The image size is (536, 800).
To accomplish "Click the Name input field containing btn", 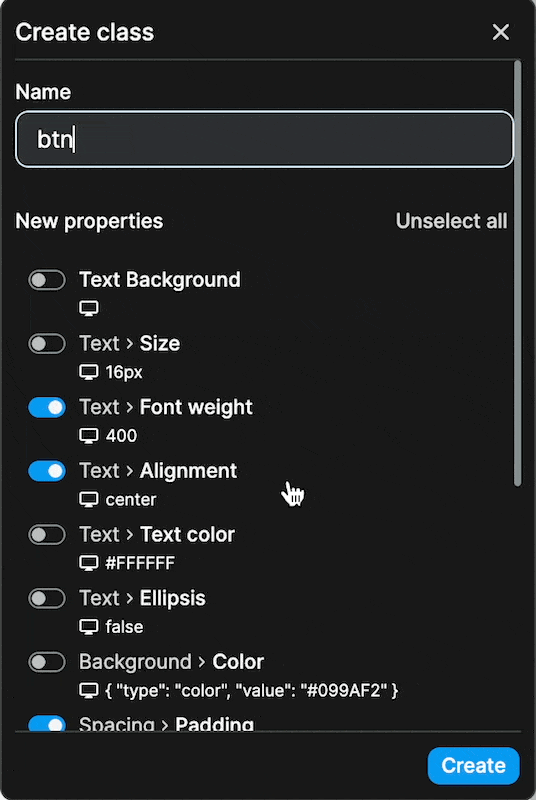I will tap(264, 139).
